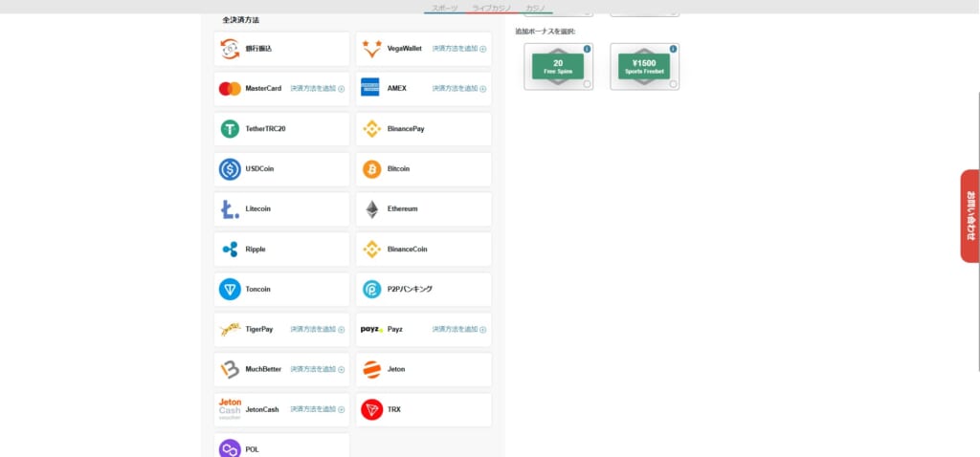The image size is (980, 457).
Task: Select the Bitcoin payment icon
Action: coord(371,169)
